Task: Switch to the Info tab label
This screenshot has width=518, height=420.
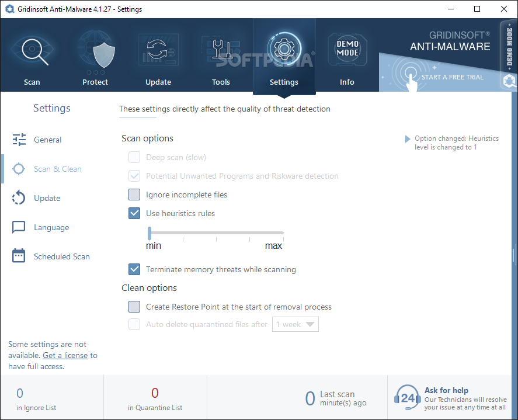Action: pyautogui.click(x=347, y=82)
